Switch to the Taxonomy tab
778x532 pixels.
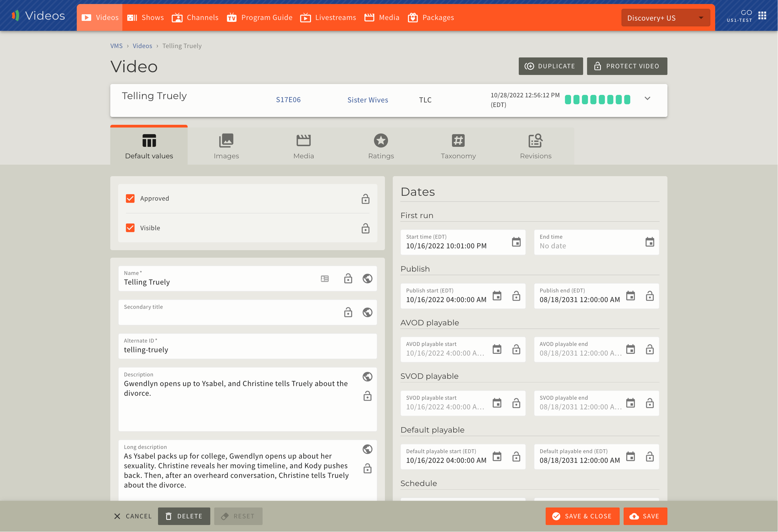[x=458, y=147]
